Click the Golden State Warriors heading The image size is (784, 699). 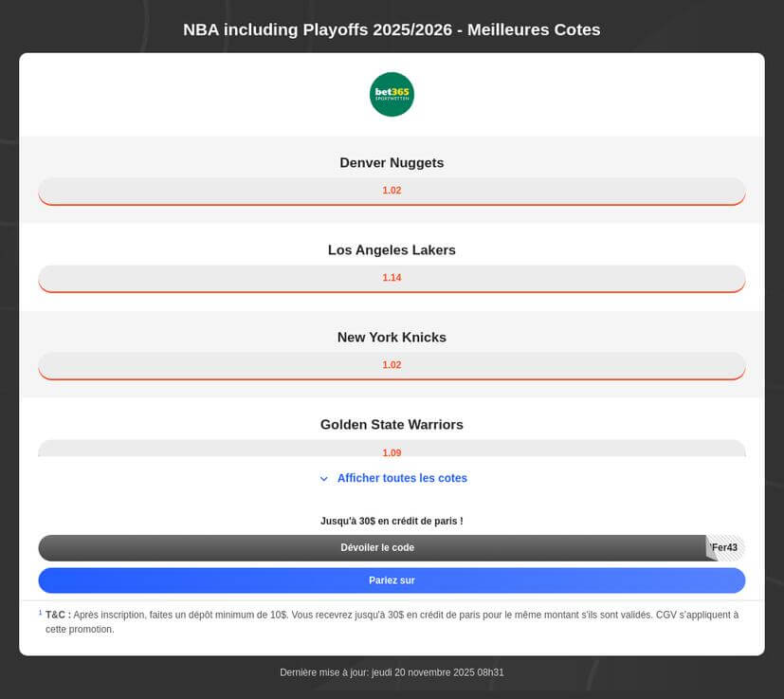392,424
